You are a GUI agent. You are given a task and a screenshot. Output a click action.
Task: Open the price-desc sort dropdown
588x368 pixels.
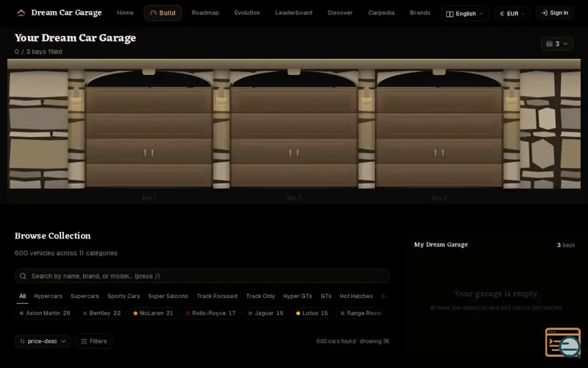43,342
